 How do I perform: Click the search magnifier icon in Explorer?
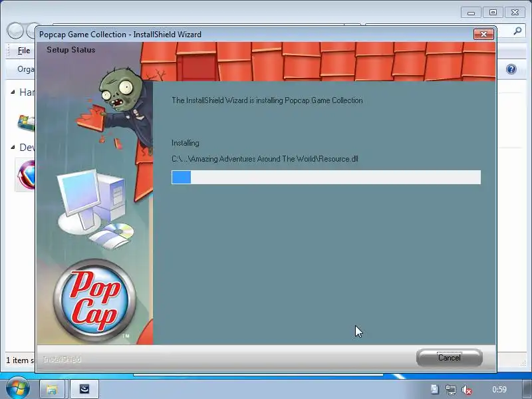click(517, 31)
